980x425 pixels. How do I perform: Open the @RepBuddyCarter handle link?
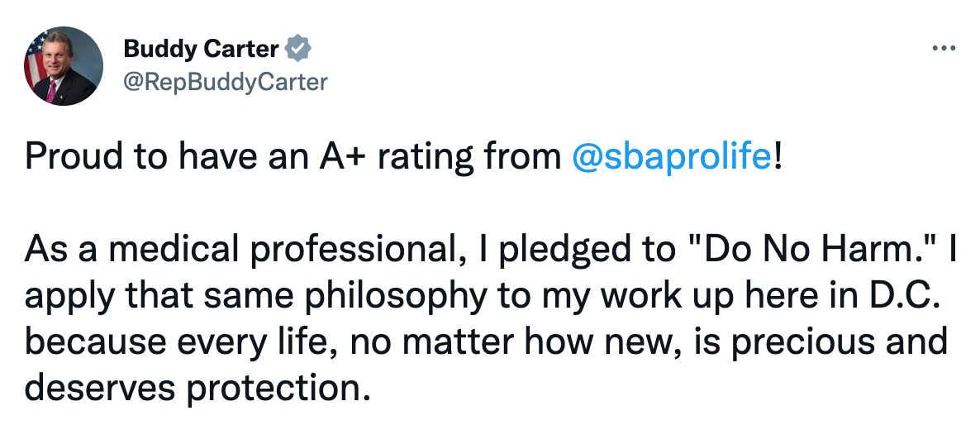pos(225,81)
